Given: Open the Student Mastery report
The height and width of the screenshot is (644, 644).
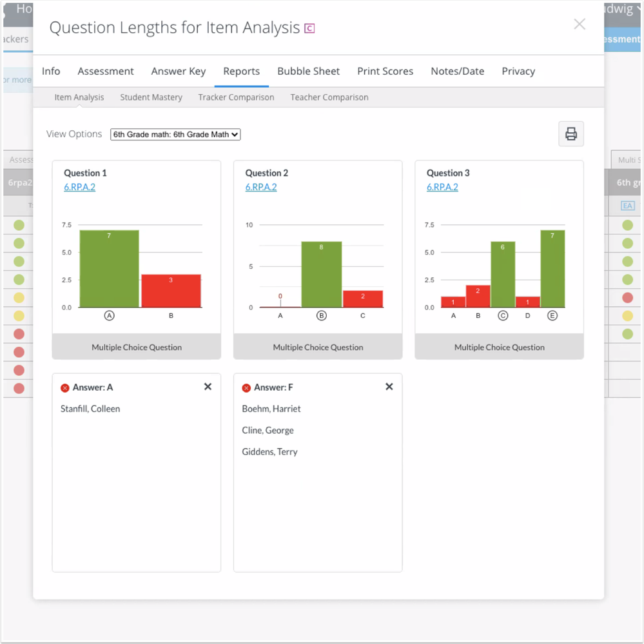Looking at the screenshot, I should (151, 97).
